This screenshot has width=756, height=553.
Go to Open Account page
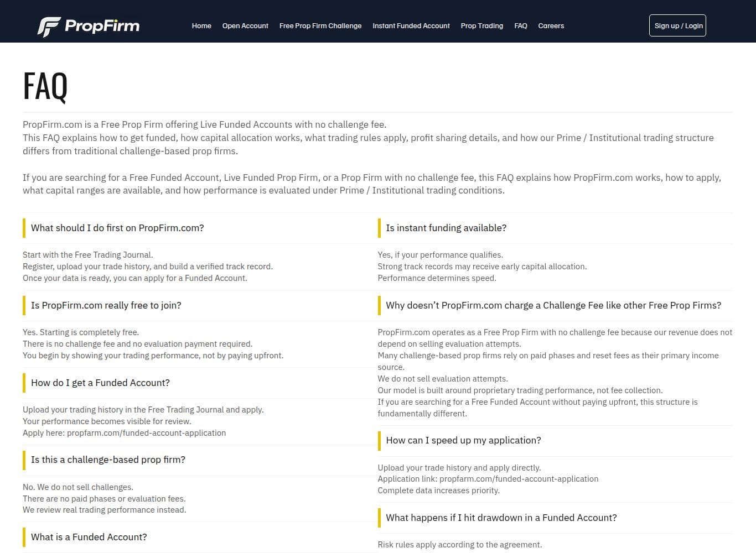click(x=245, y=26)
